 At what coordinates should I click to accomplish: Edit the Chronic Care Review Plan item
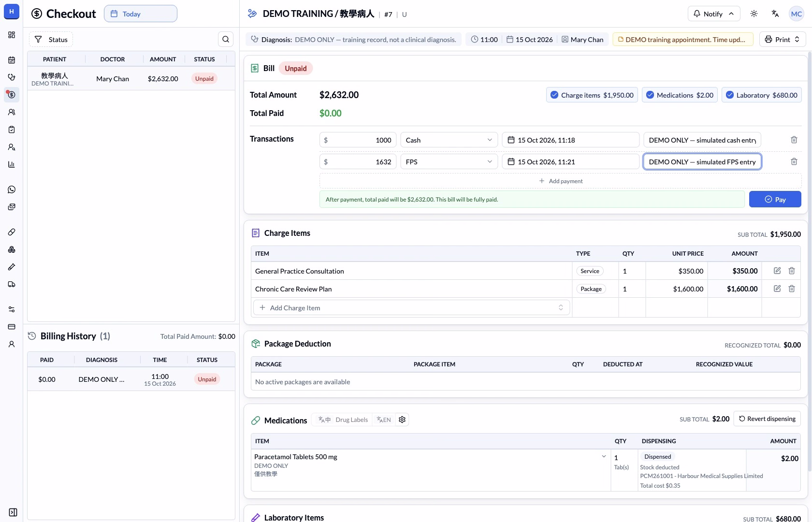pyautogui.click(x=777, y=289)
